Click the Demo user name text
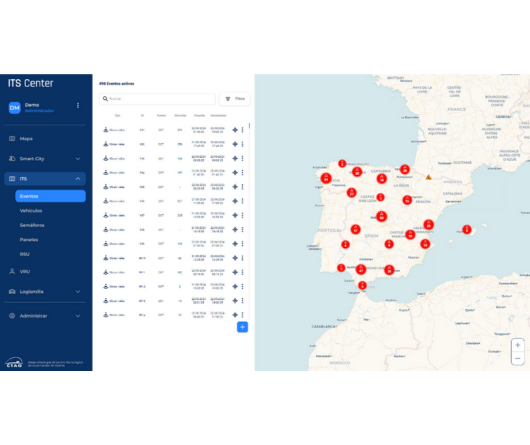Viewport: 530px width, 445px height. click(x=32, y=105)
